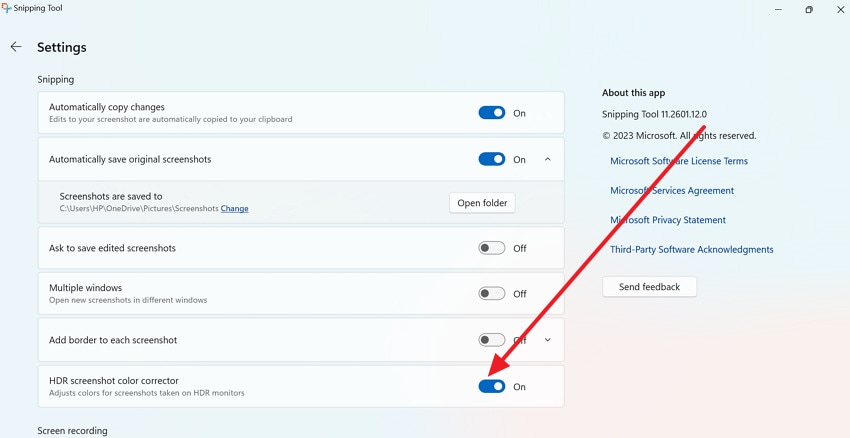Turn on Multiple windows switch
This screenshot has width=850, height=438.
pyautogui.click(x=492, y=294)
